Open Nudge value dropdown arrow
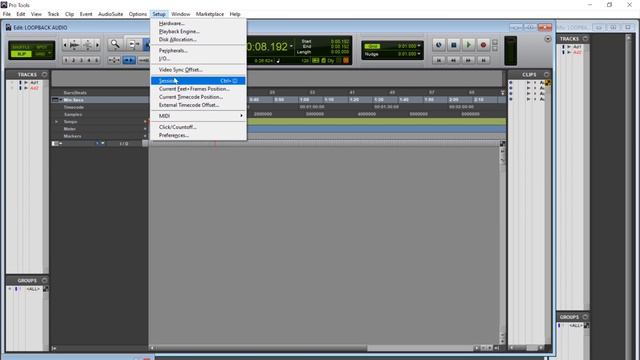The width and height of the screenshot is (640, 360). coord(419,53)
